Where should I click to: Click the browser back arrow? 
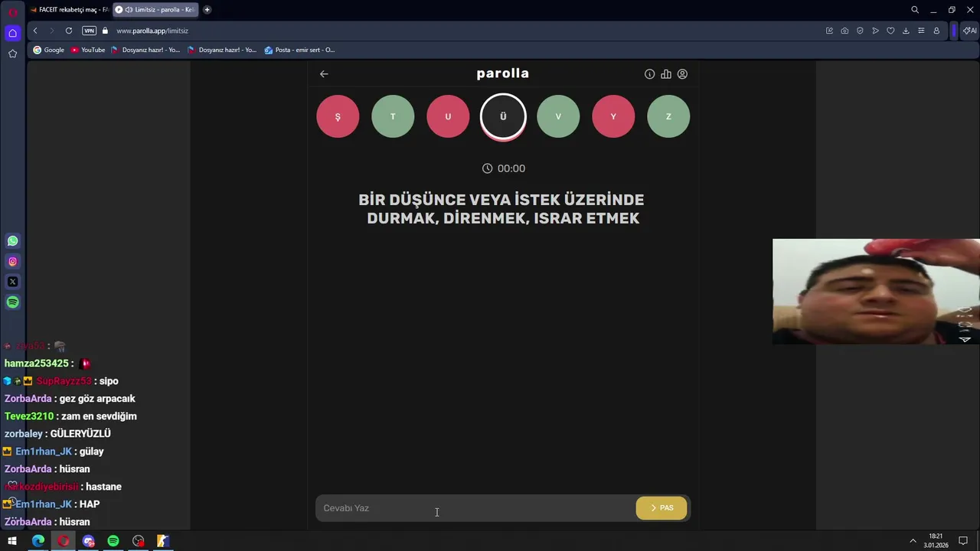point(35,31)
